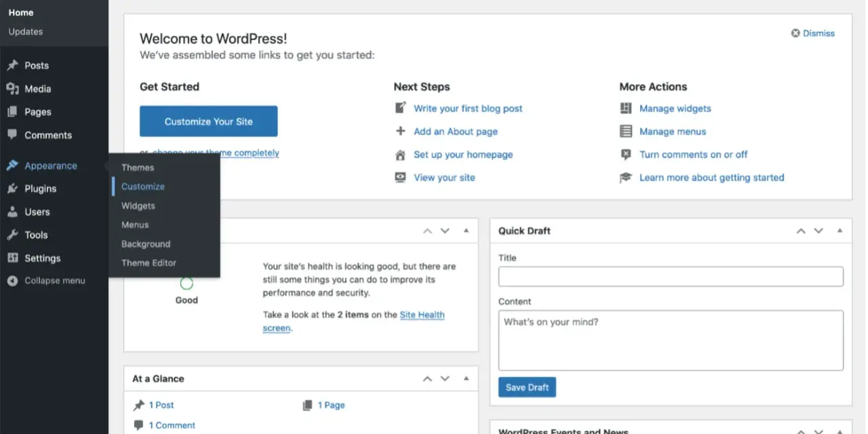Open the 1 Comment link
Screen dimensions: 868x434
[x=172, y=425]
